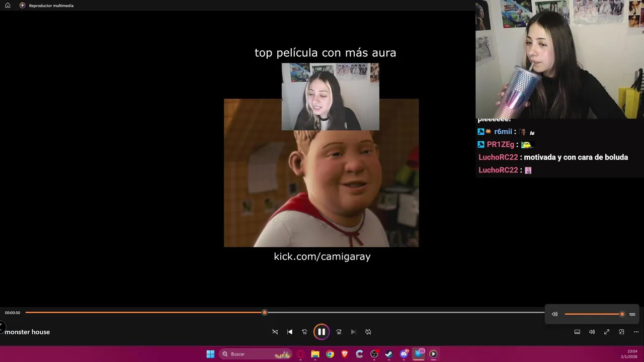Pause the monster house video
The height and width of the screenshot is (362, 644).
(321, 332)
